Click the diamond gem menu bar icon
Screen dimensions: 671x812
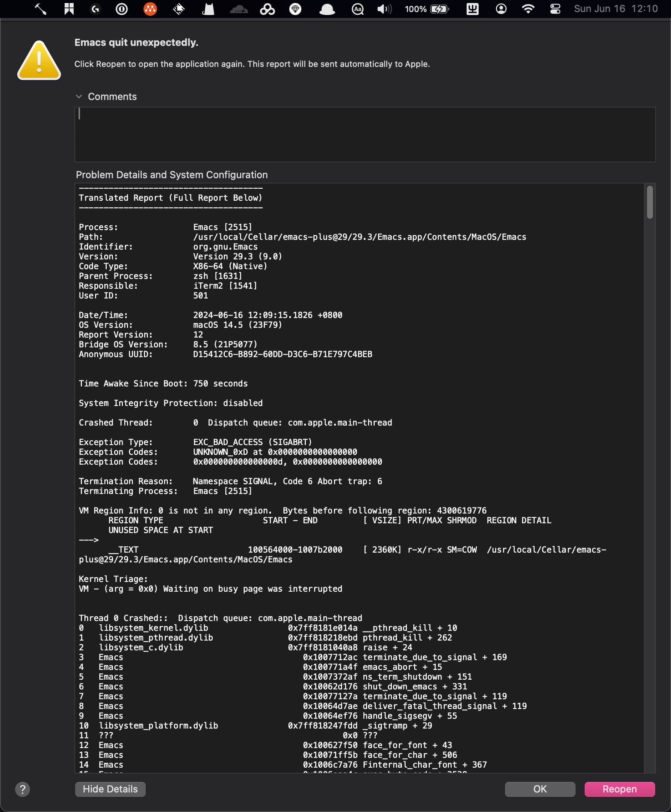click(x=295, y=9)
